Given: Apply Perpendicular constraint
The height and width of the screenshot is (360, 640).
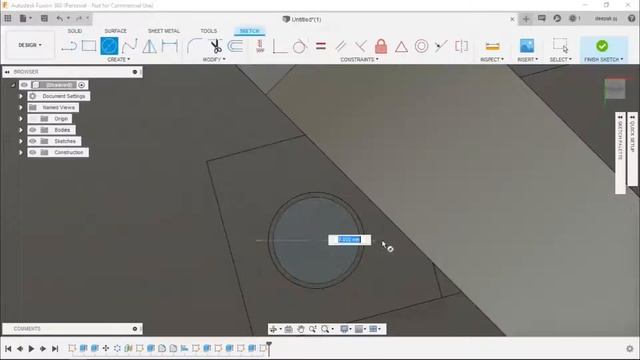Looking at the screenshot, I should pos(360,46).
